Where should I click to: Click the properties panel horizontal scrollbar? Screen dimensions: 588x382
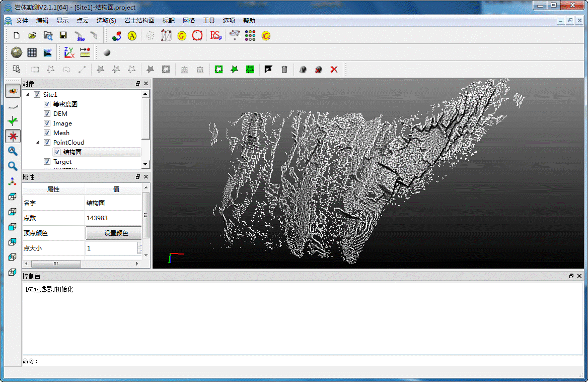pyautogui.click(x=56, y=264)
